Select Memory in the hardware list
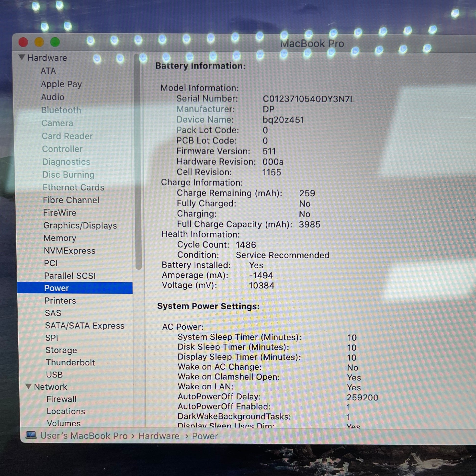The height and width of the screenshot is (476, 476). [60, 238]
